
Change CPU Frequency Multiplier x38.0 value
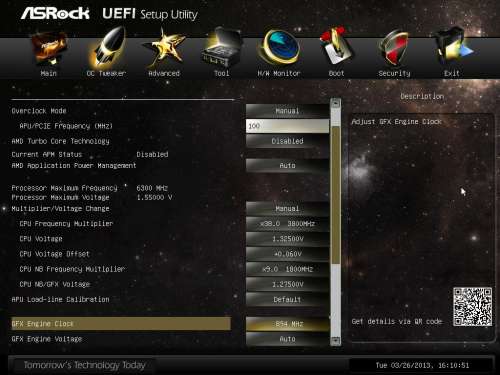(x=287, y=224)
